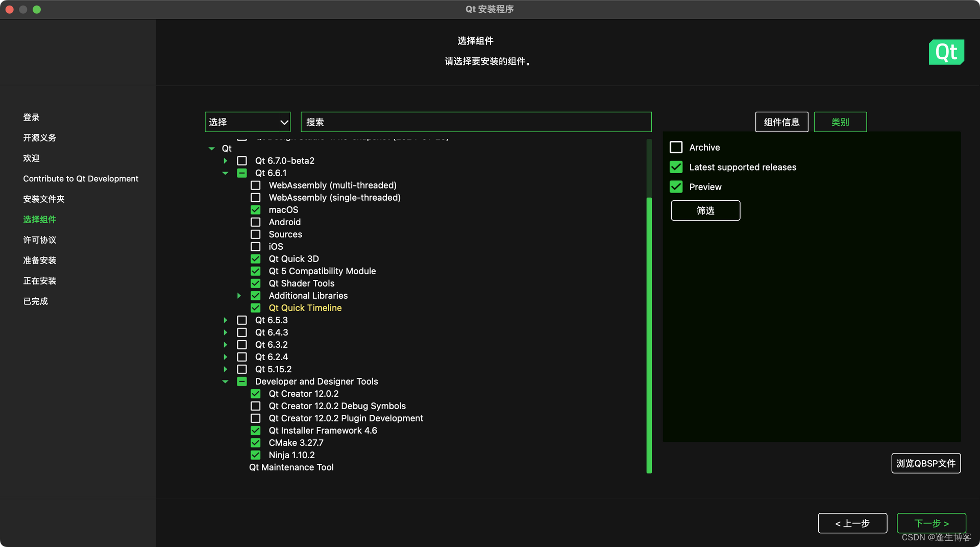This screenshot has height=547, width=980.
Task: Enable the Android component
Action: point(255,222)
